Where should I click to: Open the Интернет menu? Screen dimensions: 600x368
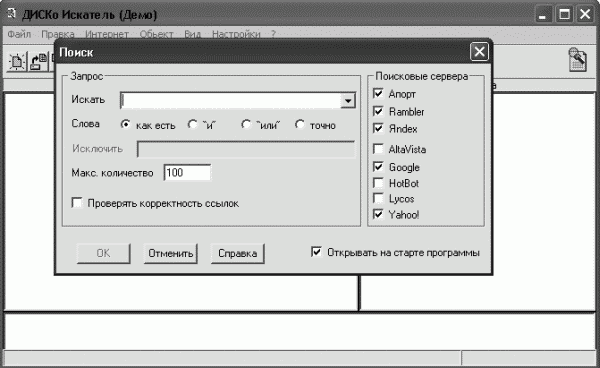pos(107,34)
